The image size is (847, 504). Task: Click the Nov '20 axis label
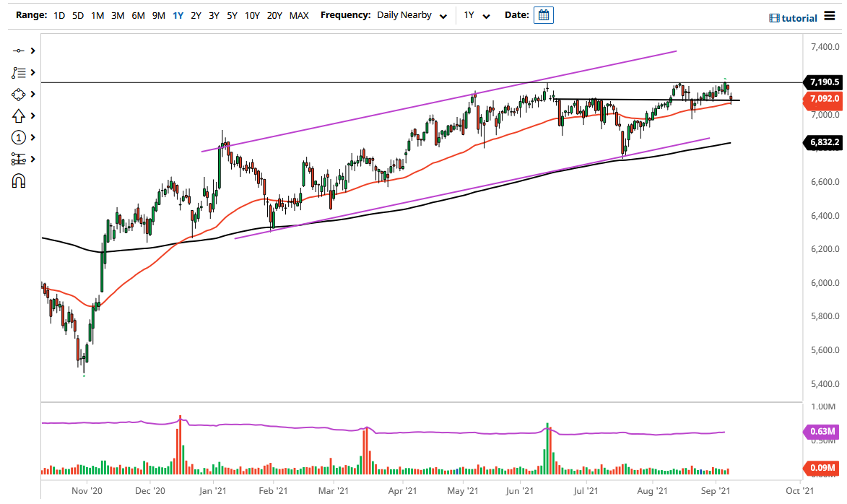click(x=87, y=490)
